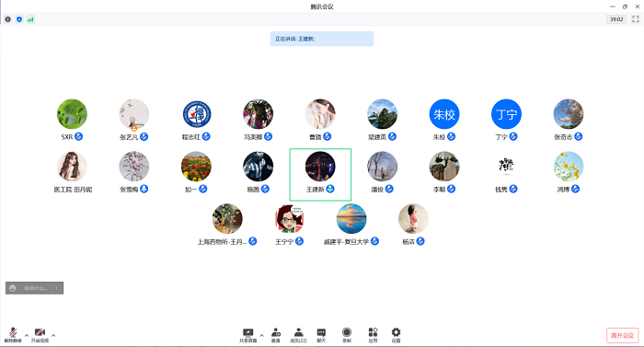Click the blue security shield icon
The height and width of the screenshot is (347, 644).
tap(19, 19)
